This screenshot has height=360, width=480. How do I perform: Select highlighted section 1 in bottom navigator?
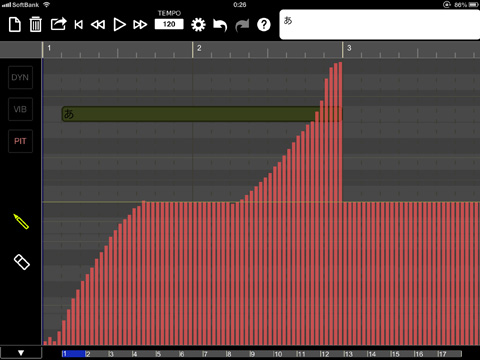(73, 354)
